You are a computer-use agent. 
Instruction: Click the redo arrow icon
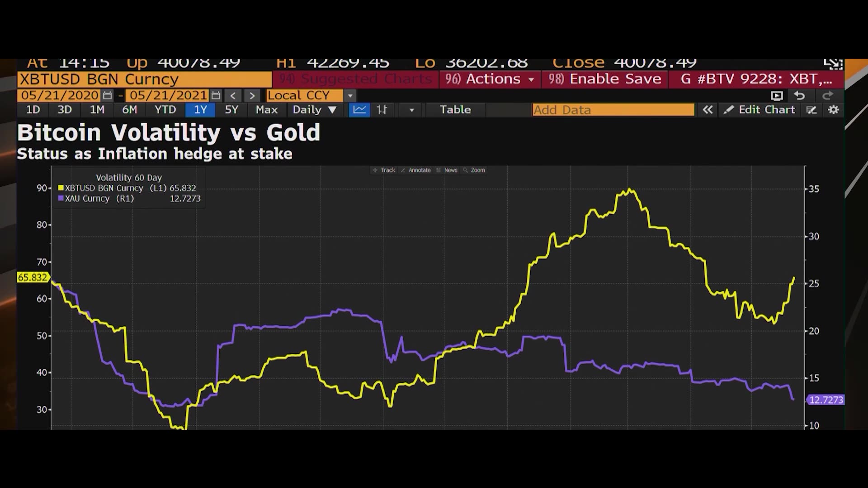[x=827, y=96]
